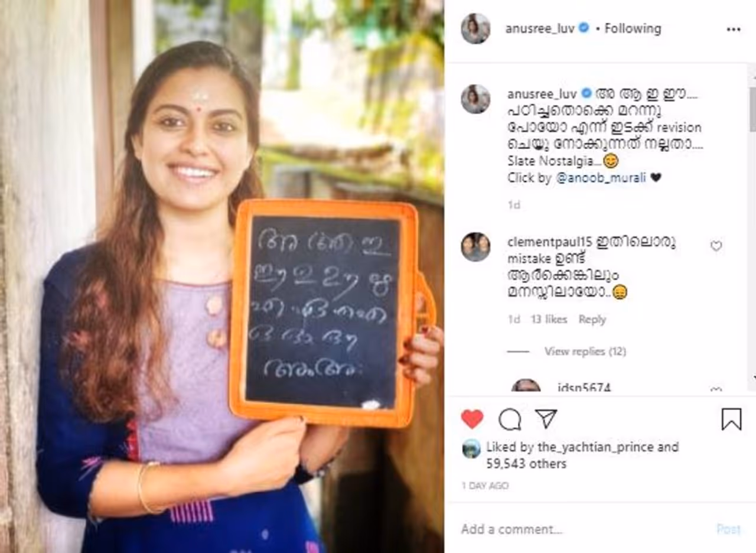
Task: Click the Post comment button
Action: (x=728, y=529)
